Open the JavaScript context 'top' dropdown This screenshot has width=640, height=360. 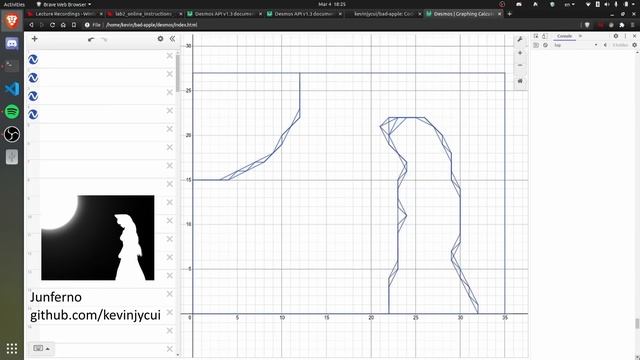coord(576,45)
